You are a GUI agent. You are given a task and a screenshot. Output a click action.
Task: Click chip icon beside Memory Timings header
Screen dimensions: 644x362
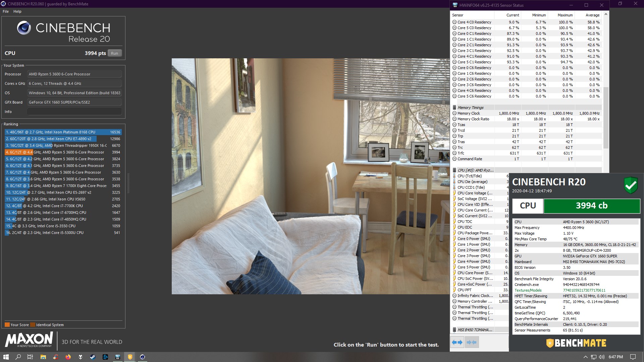tap(454, 108)
